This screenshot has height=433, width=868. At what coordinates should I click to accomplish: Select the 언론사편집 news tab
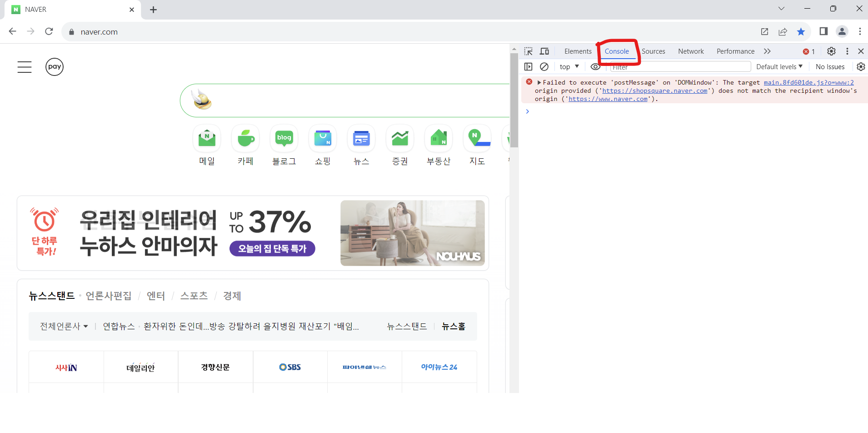[x=109, y=296]
